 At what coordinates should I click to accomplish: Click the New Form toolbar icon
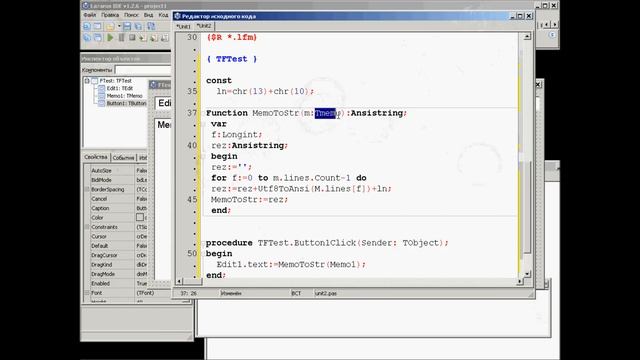[x=97, y=27]
